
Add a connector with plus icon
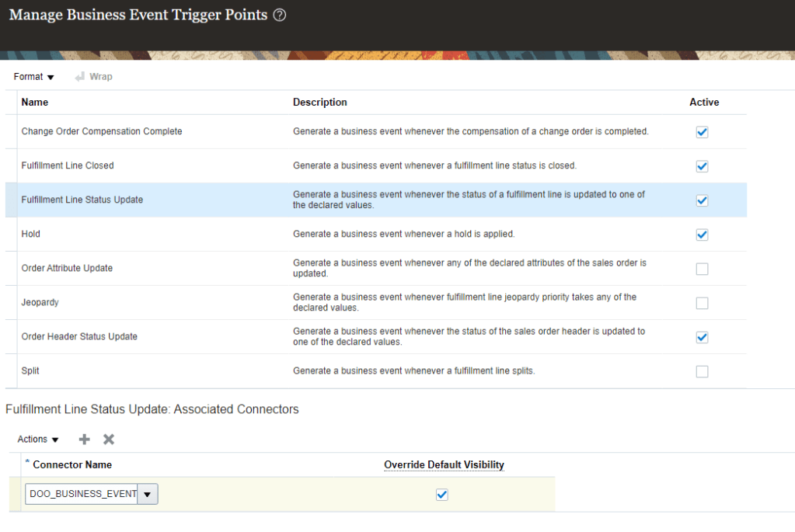85,440
